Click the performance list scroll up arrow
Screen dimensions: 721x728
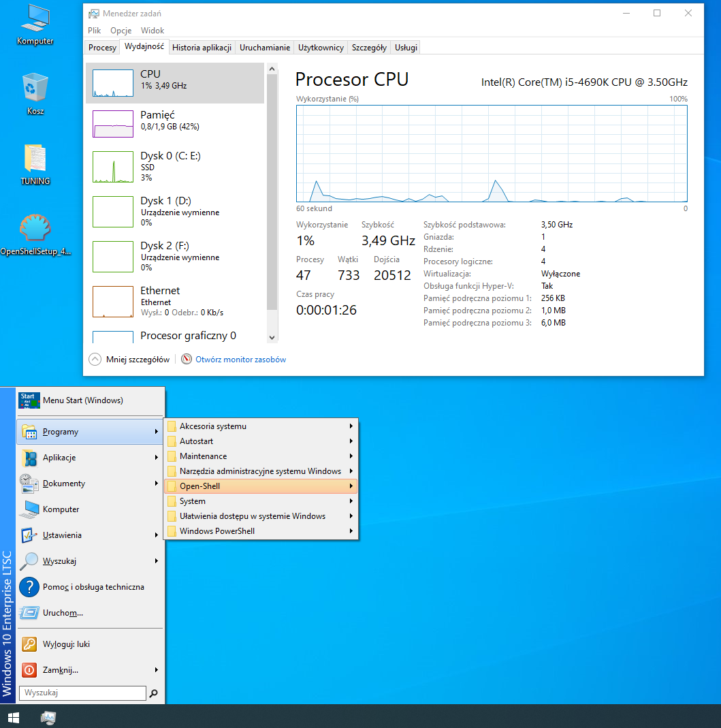[x=272, y=69]
